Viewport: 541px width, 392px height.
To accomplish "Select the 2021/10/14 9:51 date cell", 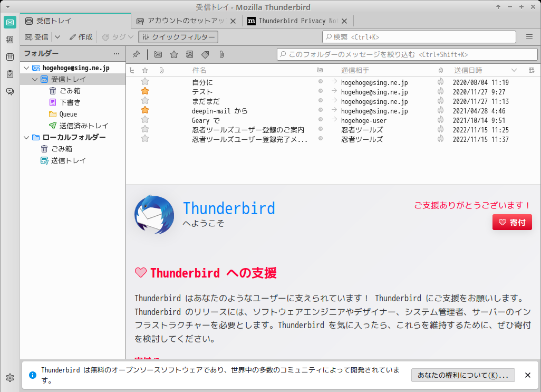I will click(479, 120).
